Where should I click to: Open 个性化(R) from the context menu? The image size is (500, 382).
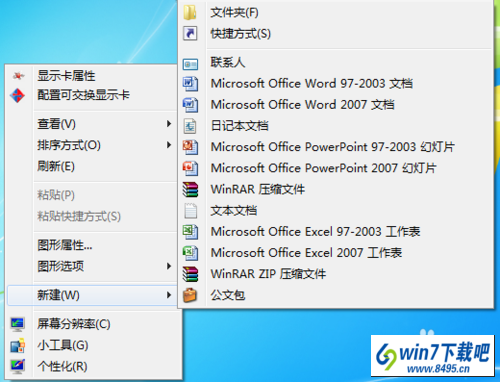tap(62, 366)
